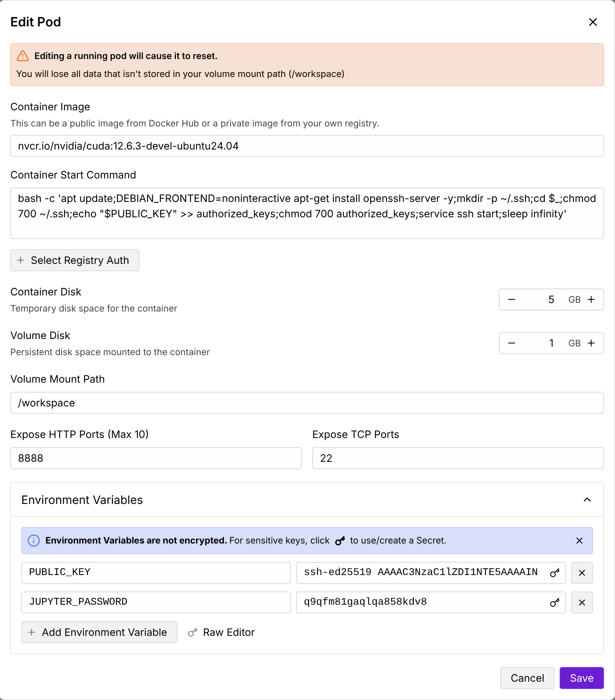Click the Volume Mount Path input

307,403
